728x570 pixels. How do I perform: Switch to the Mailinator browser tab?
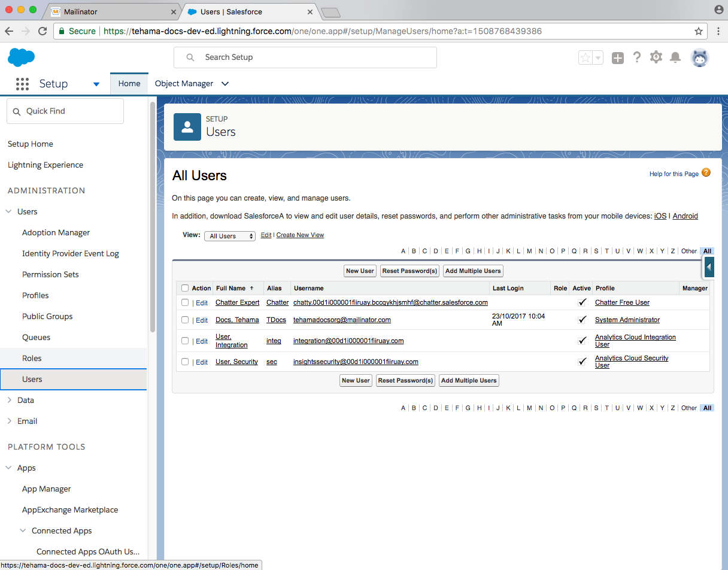[113, 11]
